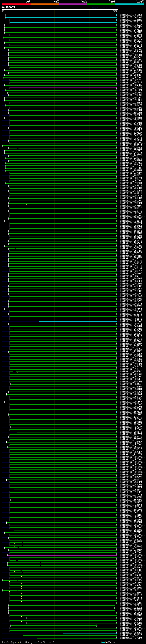
Task: Select hit UniRef100_Q4GXM2
Action: click(x=131, y=329)
